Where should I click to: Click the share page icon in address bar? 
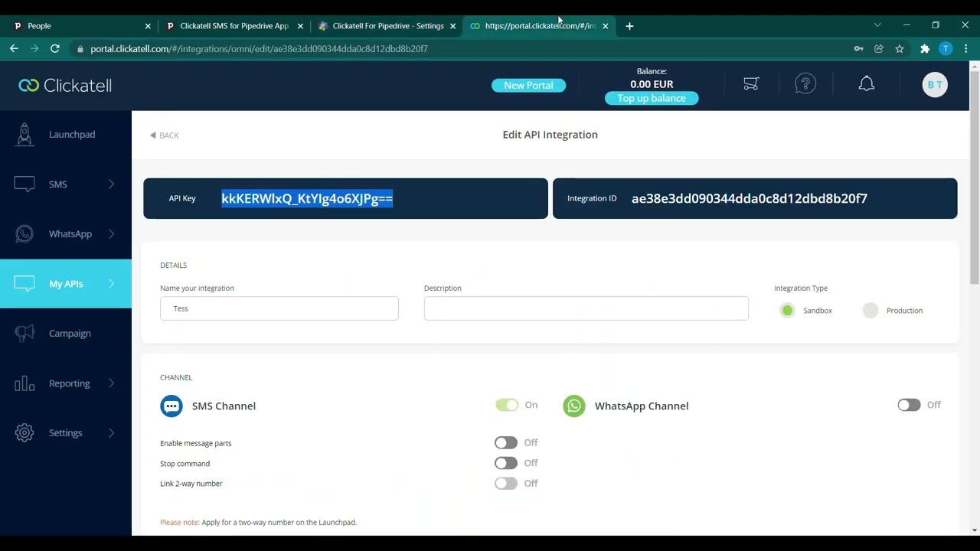click(879, 48)
